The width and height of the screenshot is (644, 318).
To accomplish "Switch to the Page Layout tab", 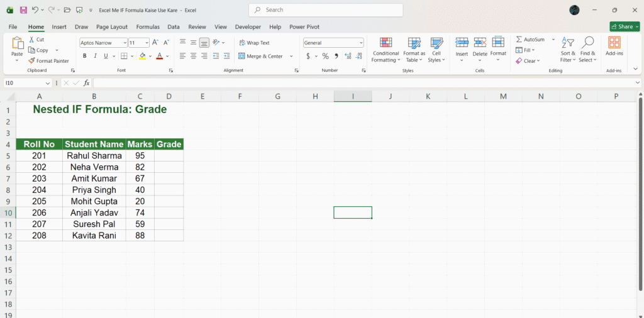I will click(x=112, y=26).
